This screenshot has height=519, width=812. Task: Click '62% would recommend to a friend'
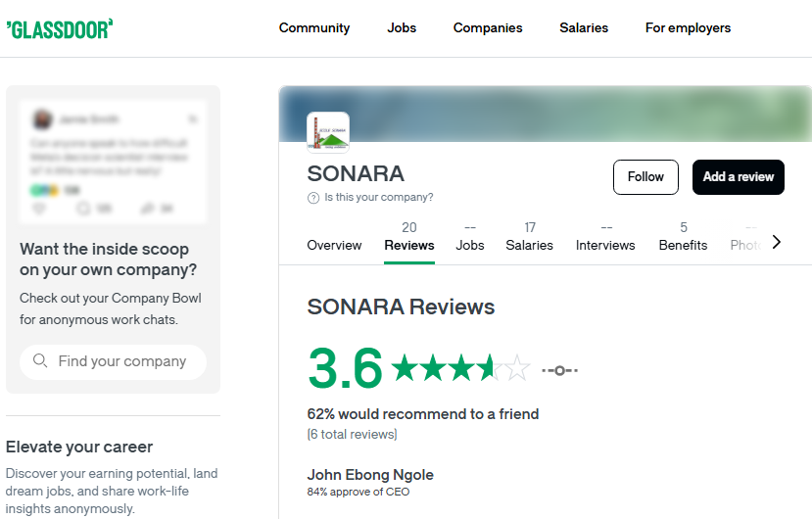point(423,414)
